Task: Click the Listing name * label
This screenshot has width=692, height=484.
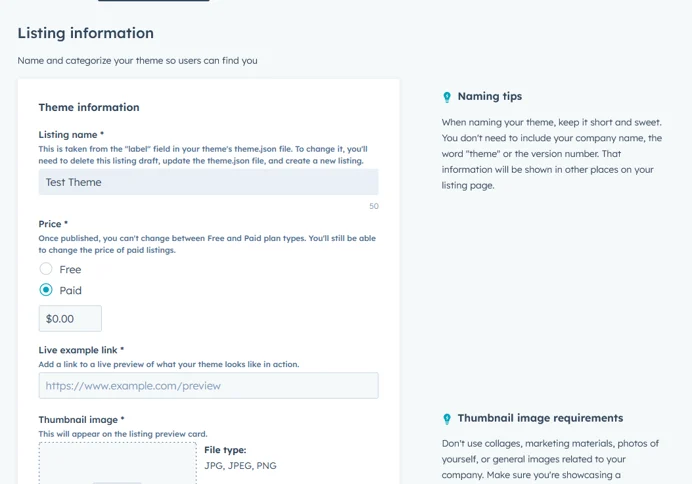Action: pos(71,135)
